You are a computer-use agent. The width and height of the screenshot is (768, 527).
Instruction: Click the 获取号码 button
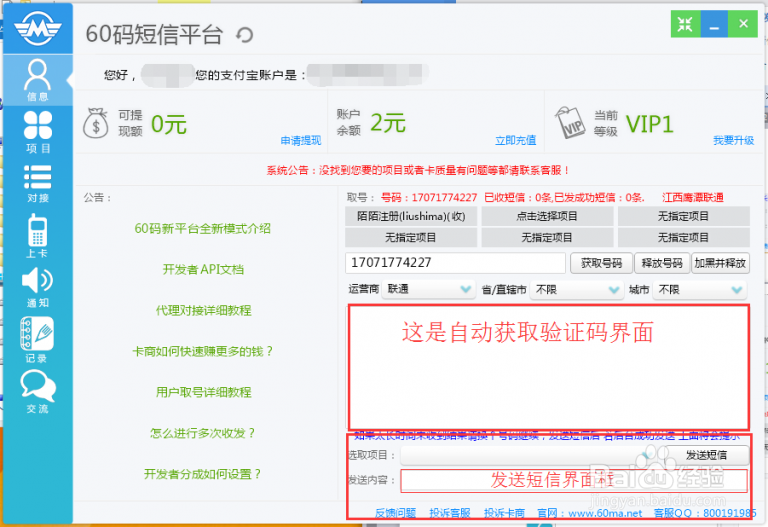pos(601,263)
